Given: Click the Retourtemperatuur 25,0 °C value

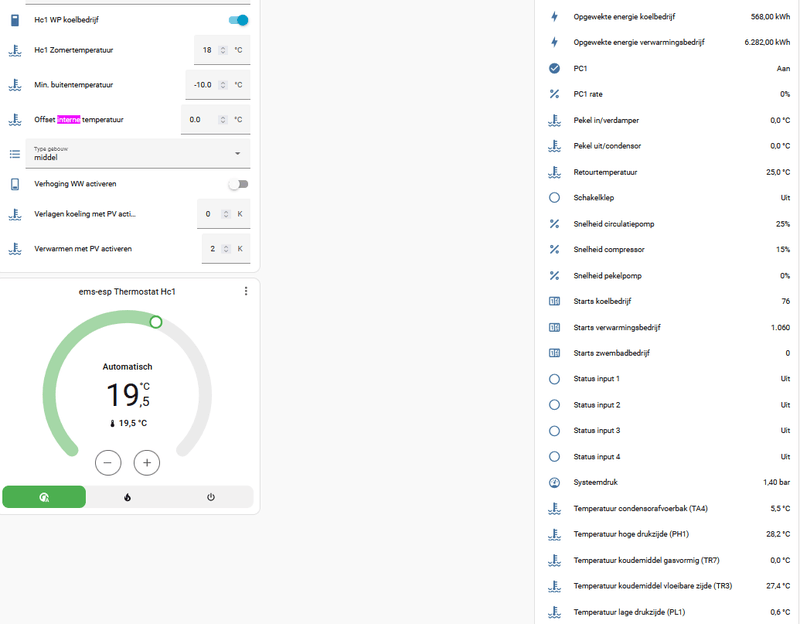Looking at the screenshot, I should 778,172.
